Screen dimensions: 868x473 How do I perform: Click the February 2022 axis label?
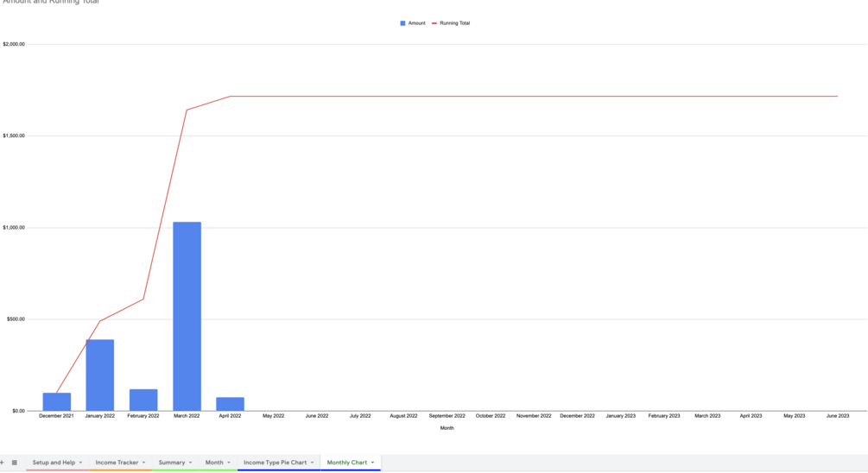(x=143, y=416)
